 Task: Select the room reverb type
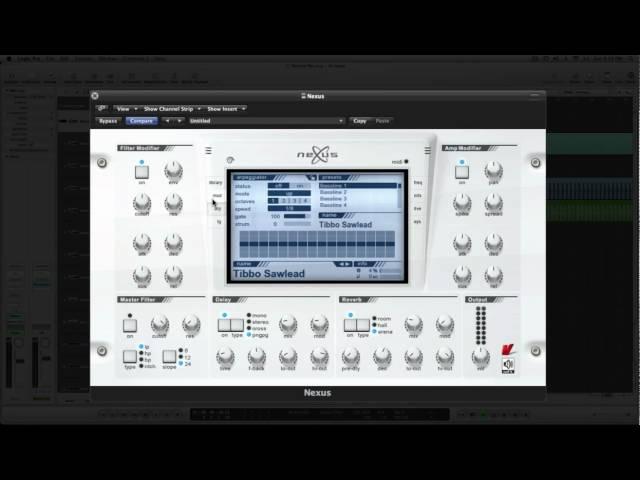click(x=382, y=319)
